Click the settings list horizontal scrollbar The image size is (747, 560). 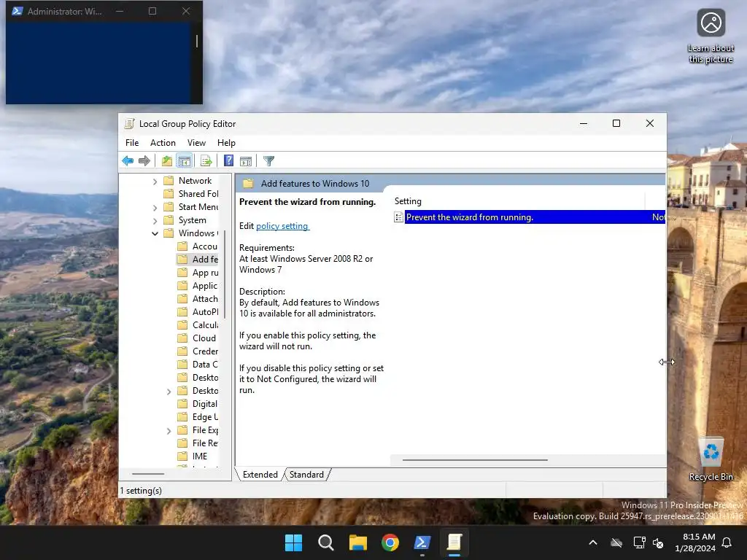475,460
